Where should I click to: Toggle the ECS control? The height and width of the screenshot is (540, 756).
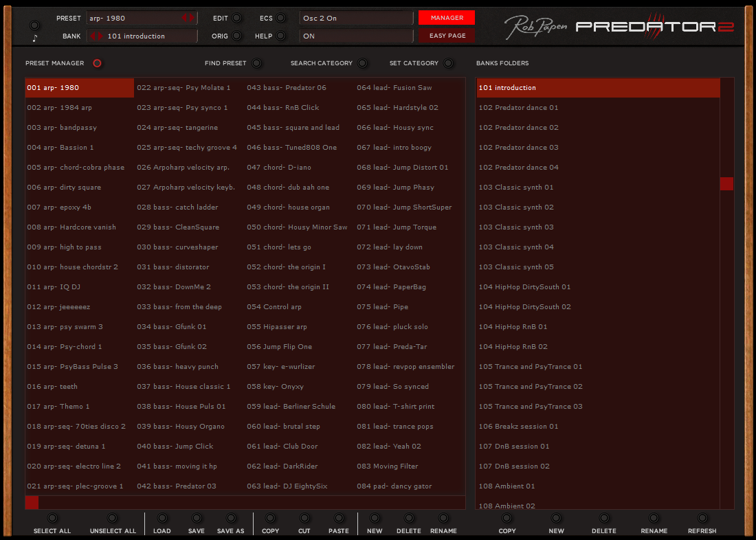point(280,17)
